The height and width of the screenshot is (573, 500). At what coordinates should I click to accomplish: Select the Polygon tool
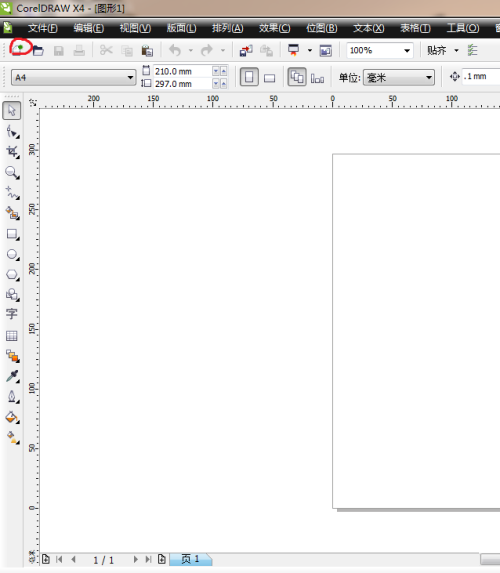tap(12, 275)
